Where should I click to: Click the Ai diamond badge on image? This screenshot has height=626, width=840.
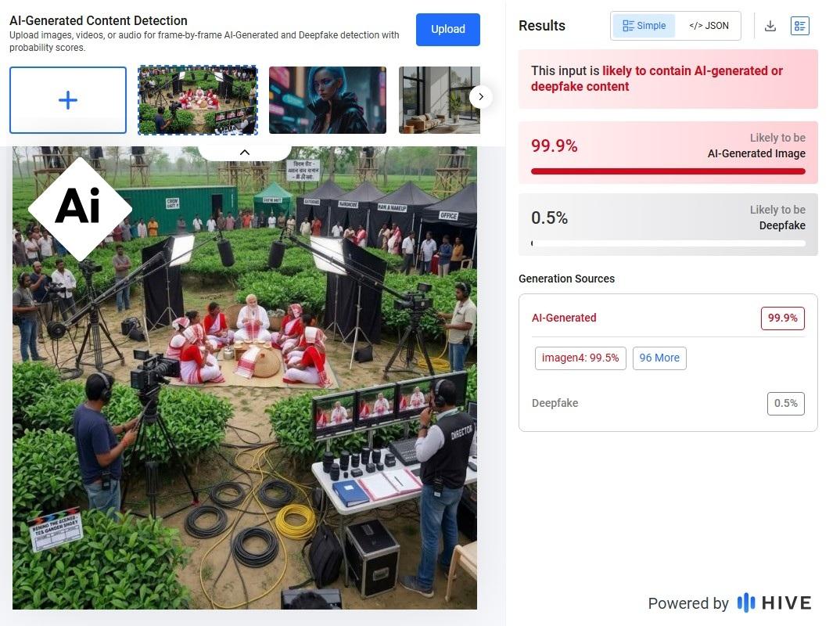coord(80,208)
